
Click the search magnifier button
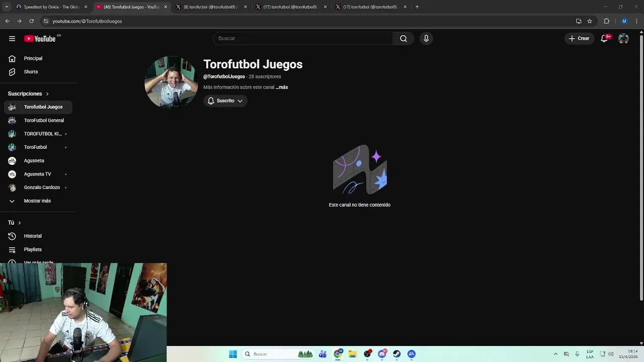[404, 39]
